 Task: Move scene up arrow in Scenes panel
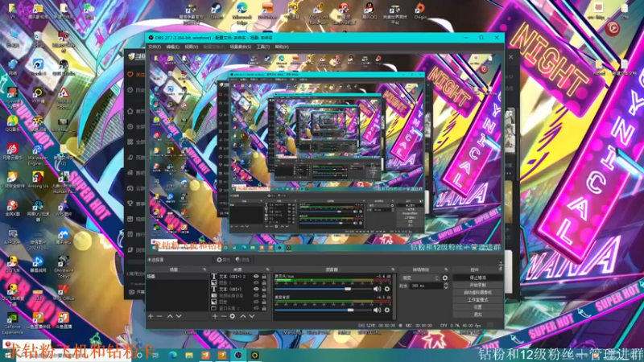[170, 316]
